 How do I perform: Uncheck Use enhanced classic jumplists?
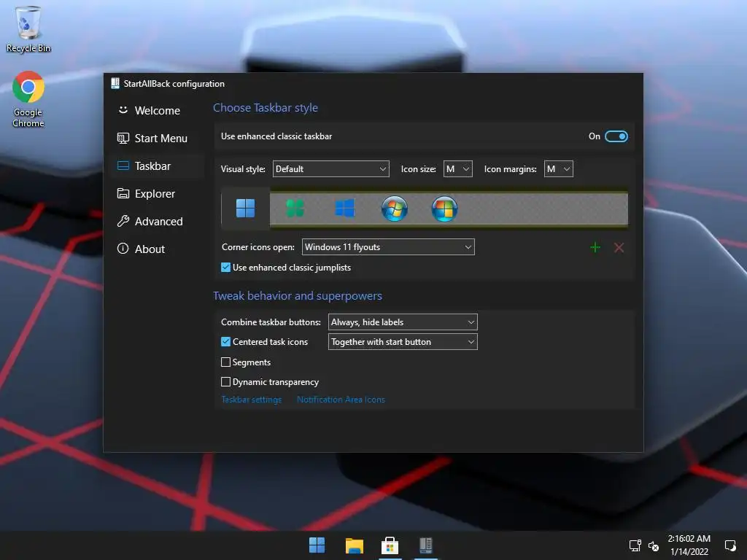(x=226, y=268)
